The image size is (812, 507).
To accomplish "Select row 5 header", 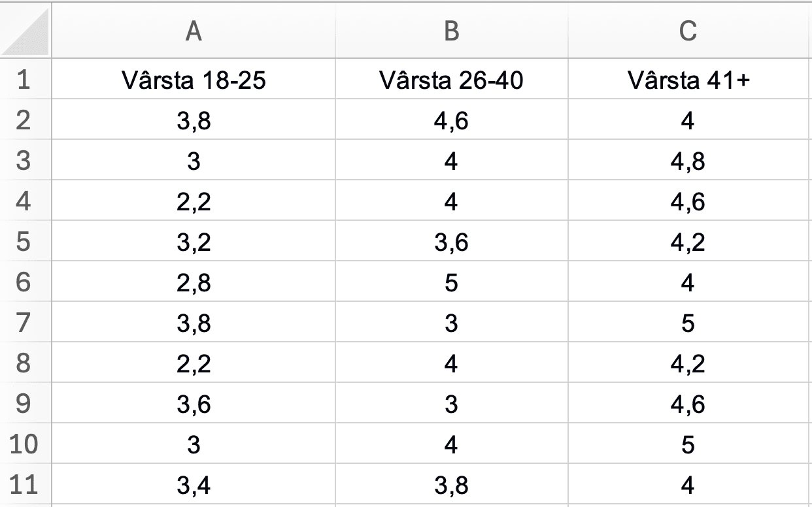I will click(x=24, y=242).
